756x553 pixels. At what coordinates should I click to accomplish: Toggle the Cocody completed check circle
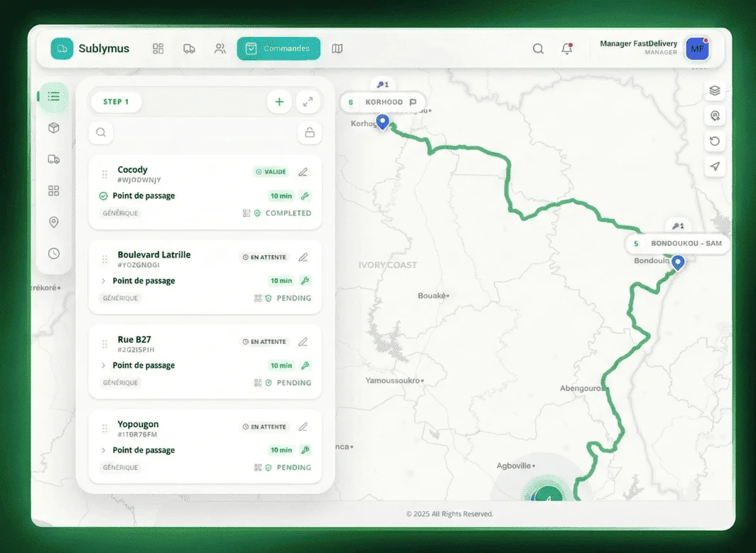(103, 196)
